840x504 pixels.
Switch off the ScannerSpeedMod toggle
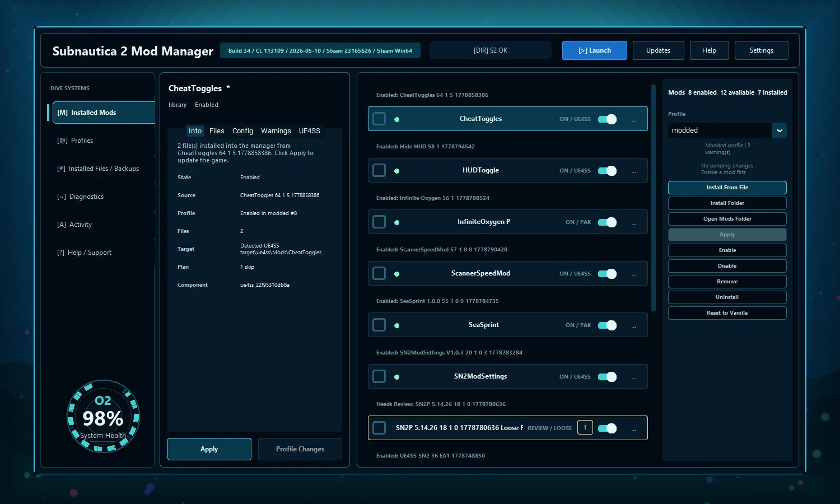point(607,274)
